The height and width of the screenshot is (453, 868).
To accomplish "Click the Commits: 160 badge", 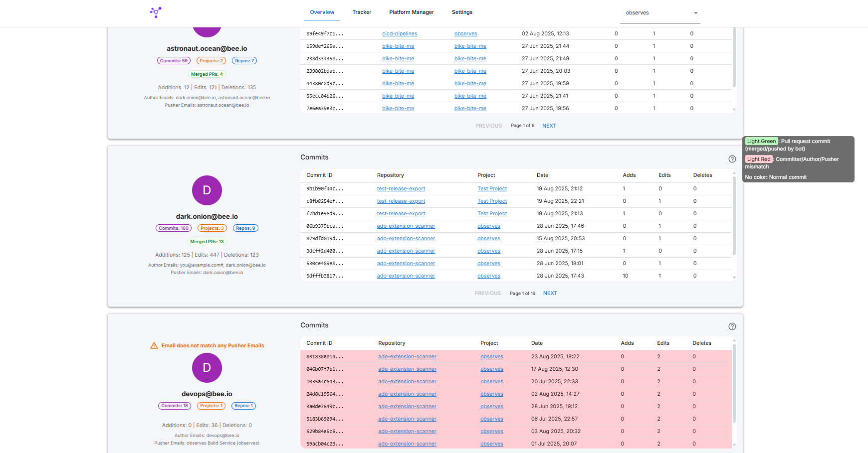I will pos(174,228).
